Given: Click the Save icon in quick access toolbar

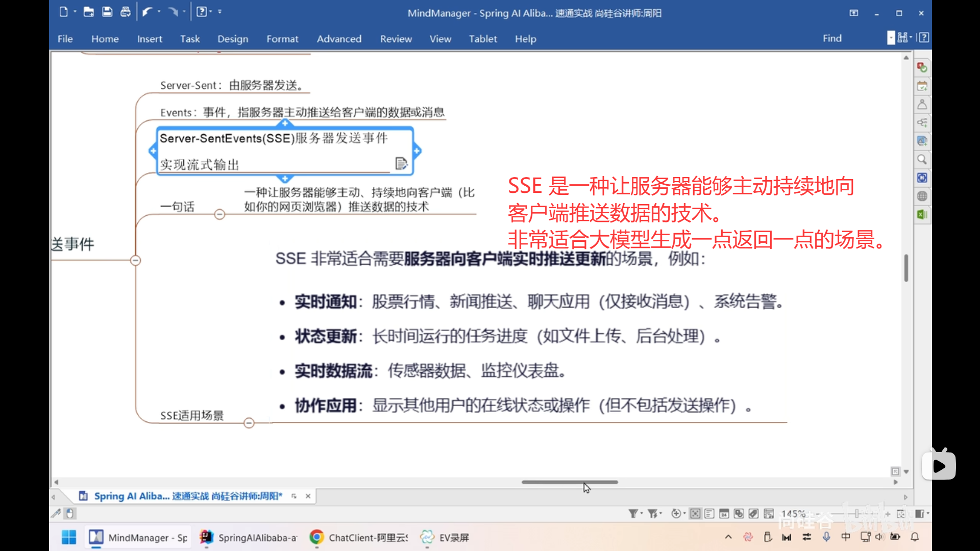Looking at the screenshot, I should [x=107, y=11].
